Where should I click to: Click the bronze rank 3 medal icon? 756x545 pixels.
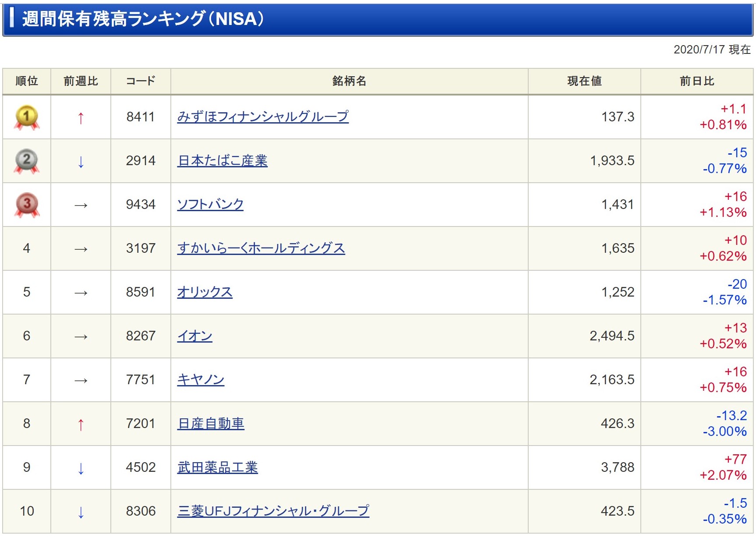(27, 205)
